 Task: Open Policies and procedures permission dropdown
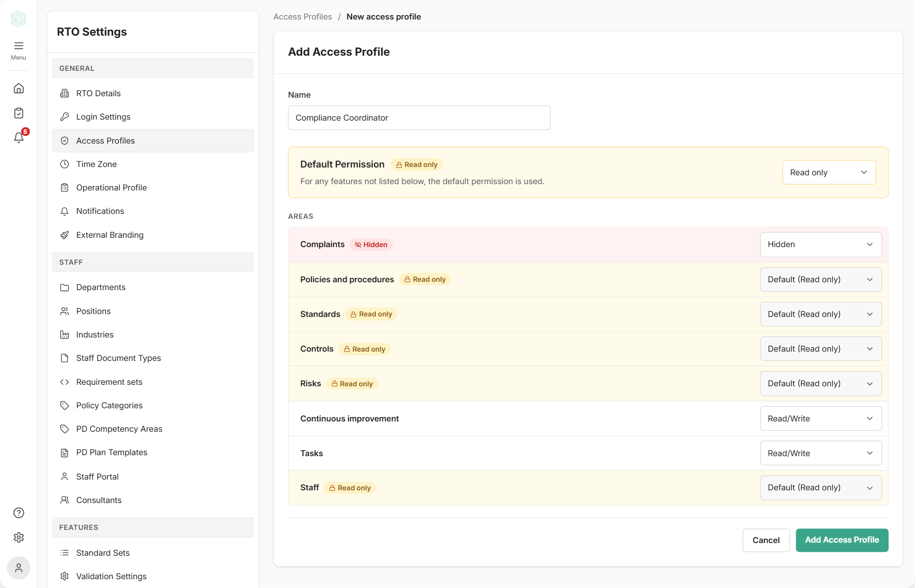coord(821,279)
